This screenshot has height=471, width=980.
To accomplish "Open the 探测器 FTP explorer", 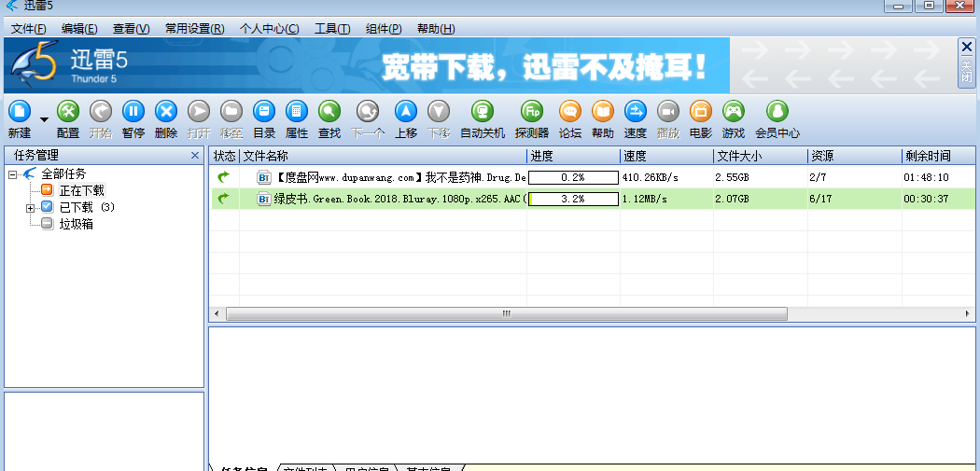I will pyautogui.click(x=532, y=113).
